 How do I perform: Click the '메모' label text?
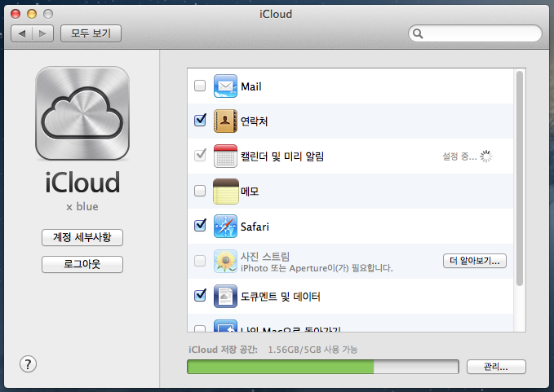coord(250,192)
